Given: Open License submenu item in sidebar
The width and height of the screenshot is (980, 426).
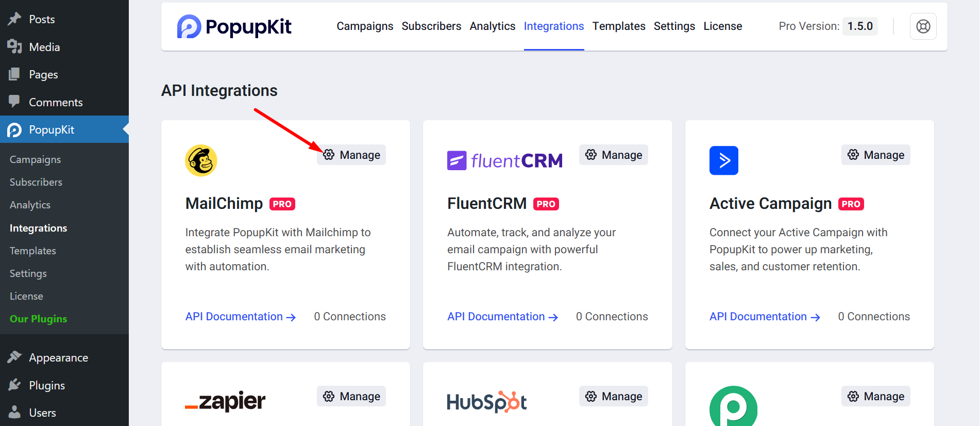Looking at the screenshot, I should pyautogui.click(x=26, y=296).
